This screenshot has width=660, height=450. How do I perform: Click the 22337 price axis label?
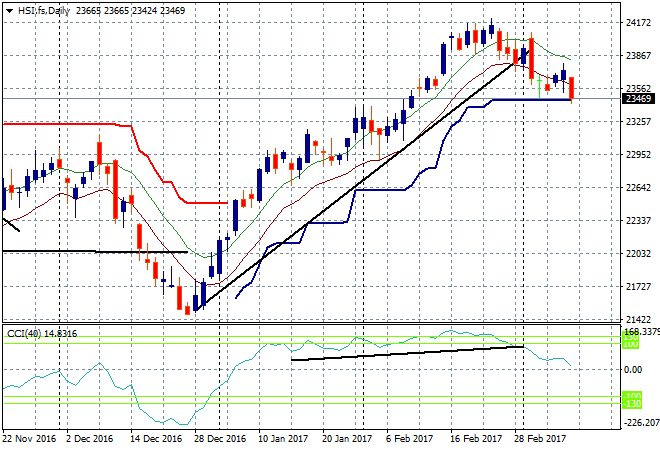[639, 220]
